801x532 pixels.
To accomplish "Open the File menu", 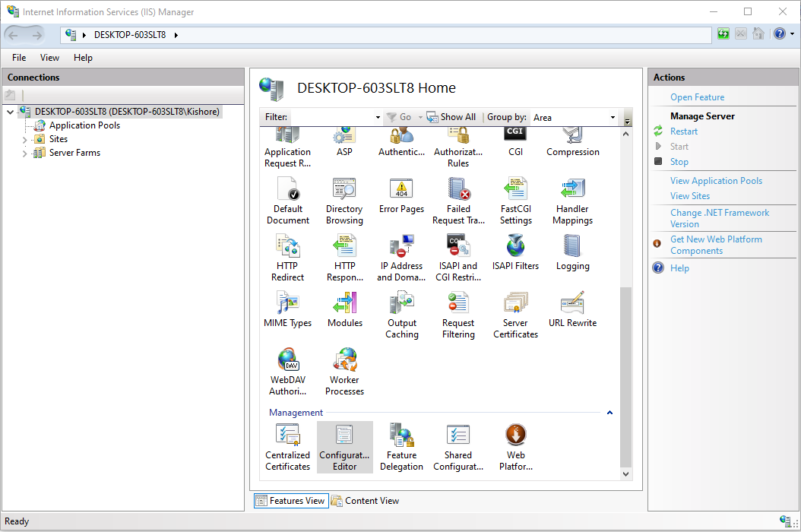I will 19,58.
